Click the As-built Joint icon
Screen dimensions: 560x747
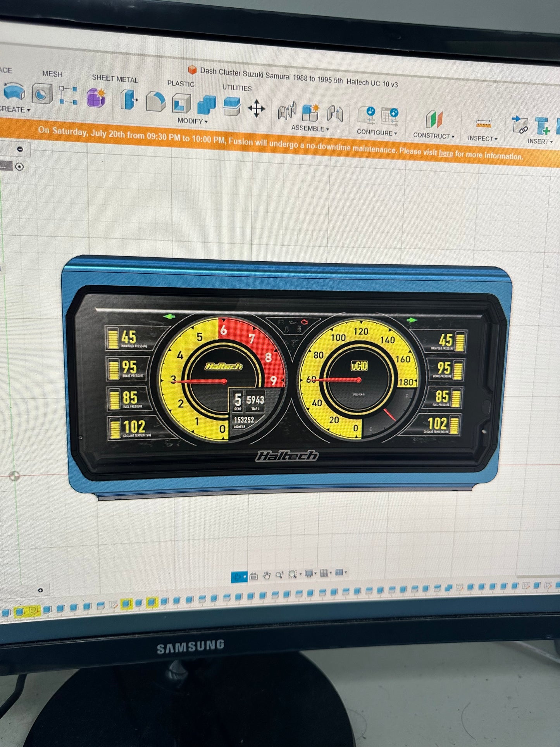coord(335,114)
